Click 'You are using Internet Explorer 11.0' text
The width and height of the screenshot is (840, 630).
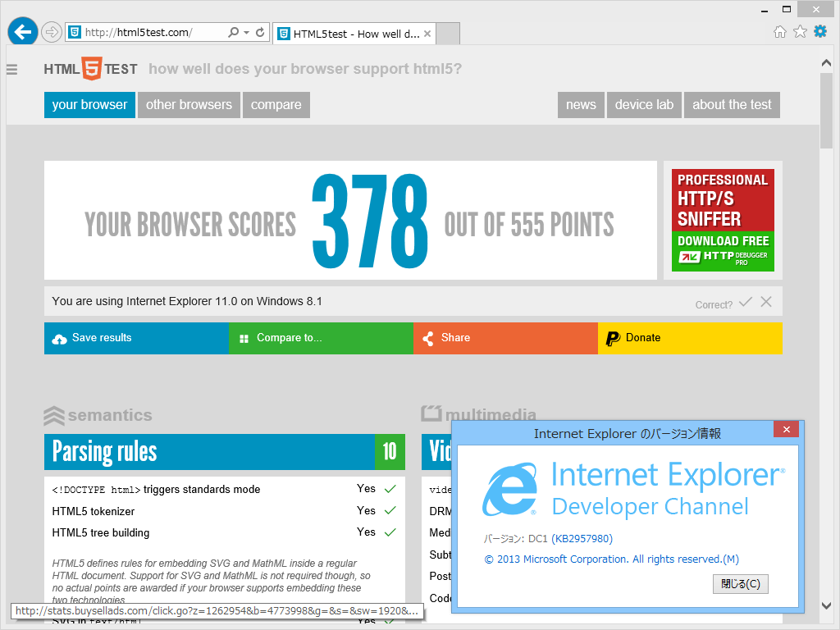[x=187, y=301]
